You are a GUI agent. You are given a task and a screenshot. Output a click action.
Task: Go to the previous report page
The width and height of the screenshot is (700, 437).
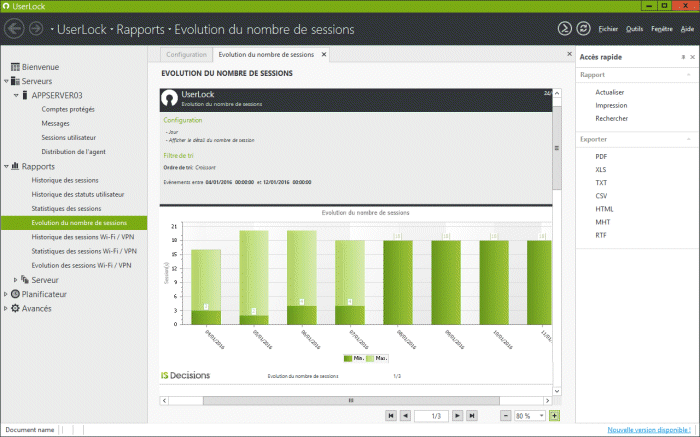pos(405,416)
